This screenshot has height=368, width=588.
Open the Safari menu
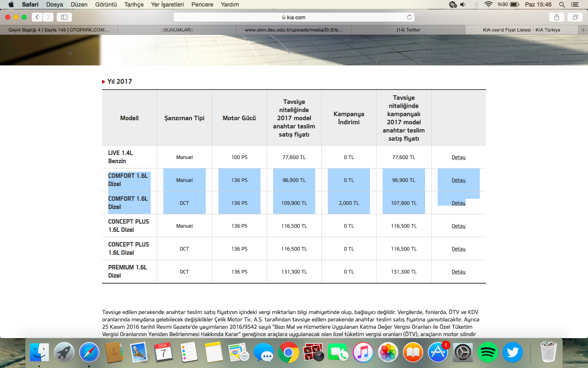point(30,4)
